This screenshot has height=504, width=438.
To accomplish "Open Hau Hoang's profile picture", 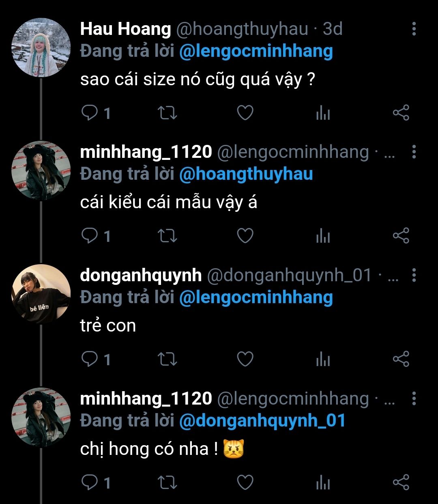I will click(x=41, y=47).
